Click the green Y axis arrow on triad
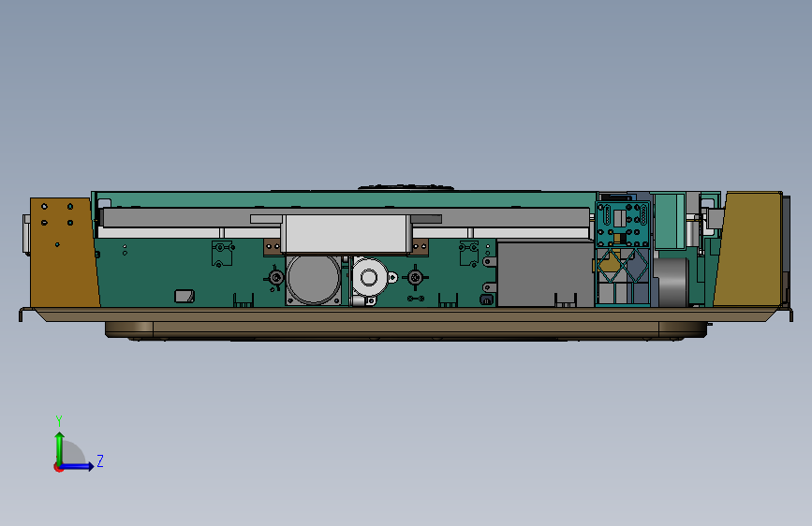812x526 pixels. [x=60, y=448]
